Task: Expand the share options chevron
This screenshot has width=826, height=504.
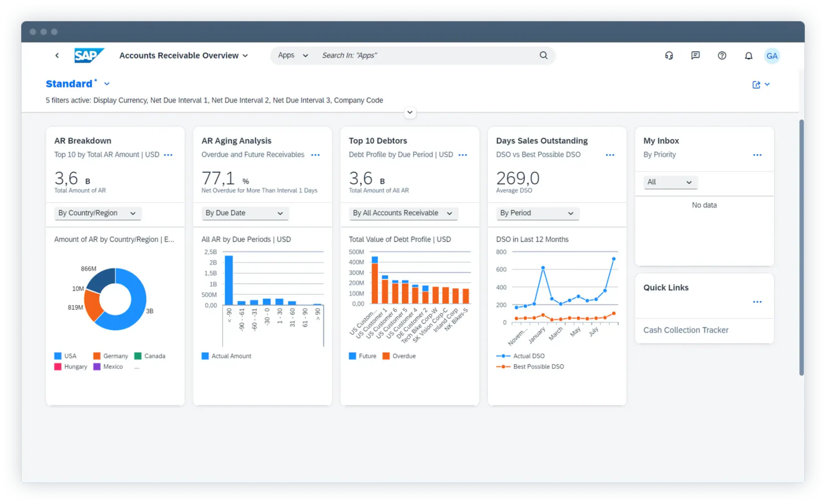Action: (767, 84)
